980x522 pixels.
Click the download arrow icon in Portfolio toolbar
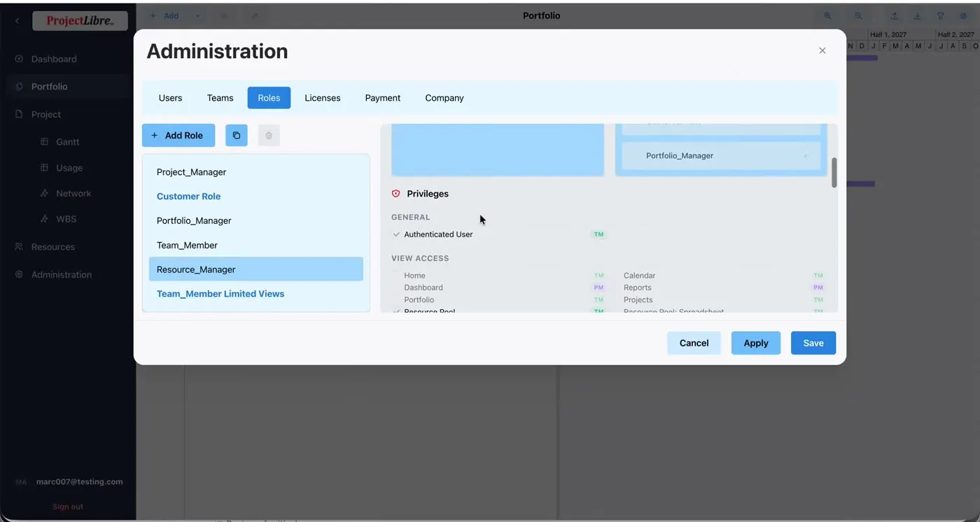(917, 15)
